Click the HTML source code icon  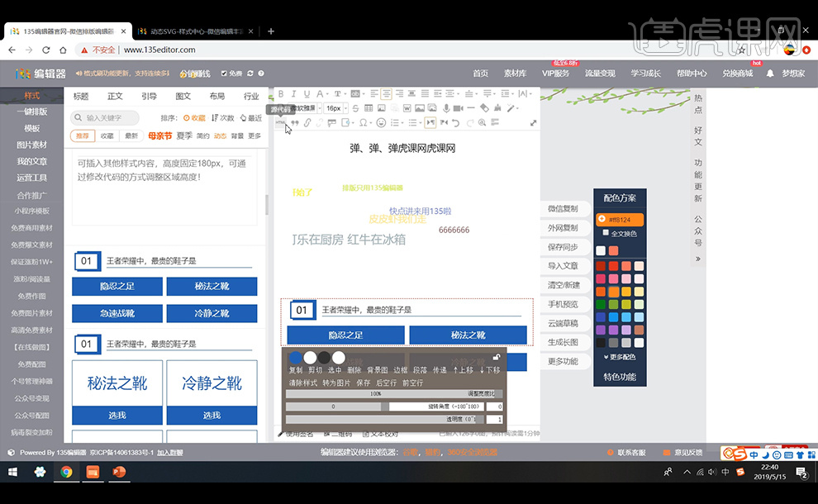[281, 122]
